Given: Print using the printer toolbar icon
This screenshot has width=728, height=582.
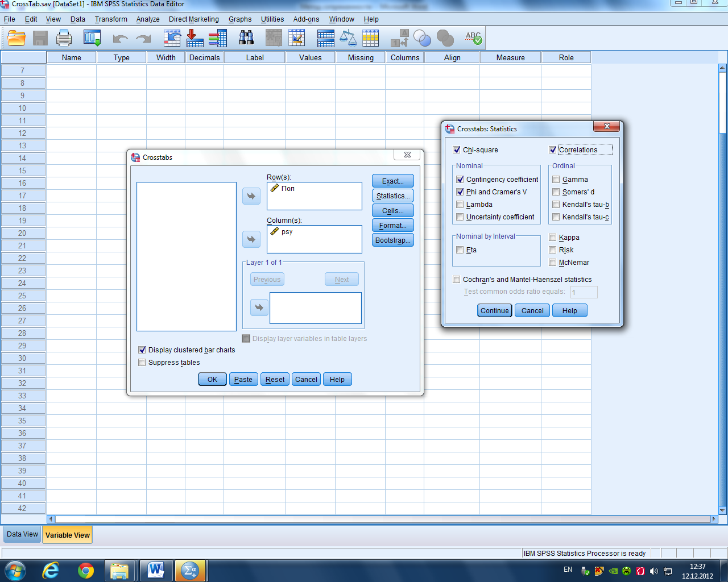Looking at the screenshot, I should (64, 38).
